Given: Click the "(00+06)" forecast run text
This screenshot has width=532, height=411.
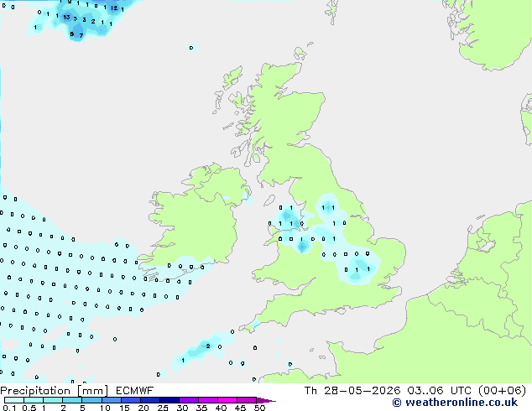Looking at the screenshot, I should click(502, 391).
